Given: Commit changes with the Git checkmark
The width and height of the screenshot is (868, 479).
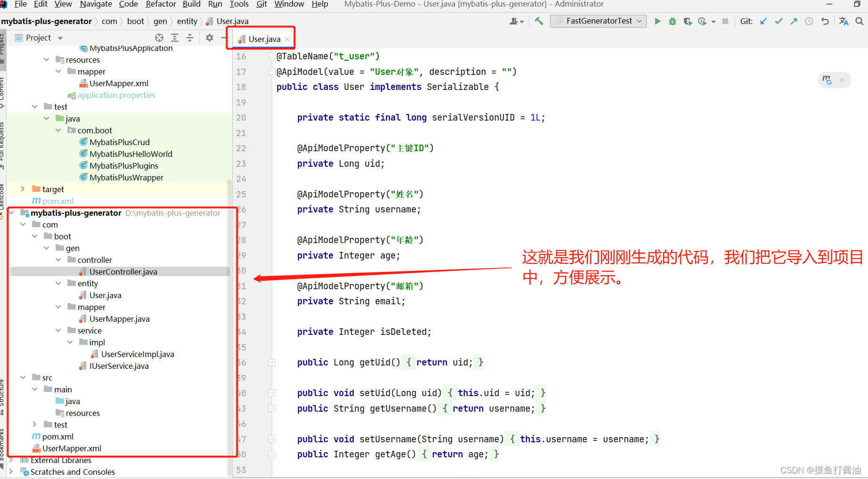Looking at the screenshot, I should pos(779,21).
